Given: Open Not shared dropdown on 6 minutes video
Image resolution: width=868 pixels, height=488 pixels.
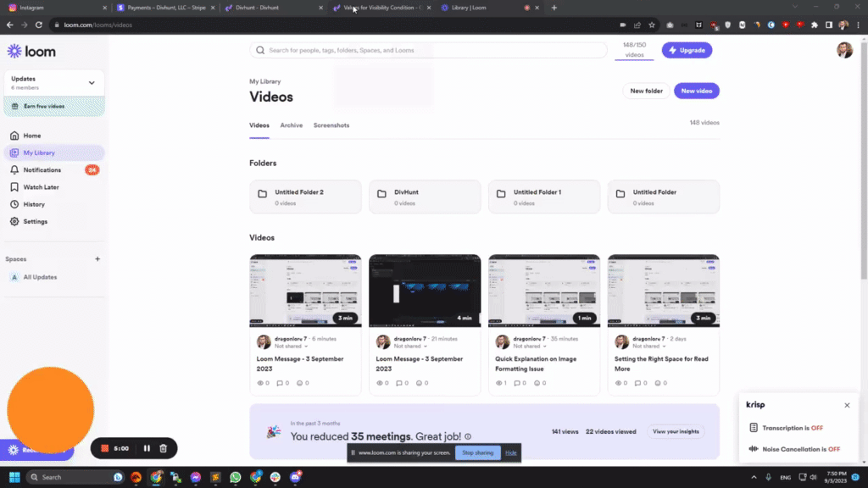Looking at the screenshot, I should click(292, 347).
